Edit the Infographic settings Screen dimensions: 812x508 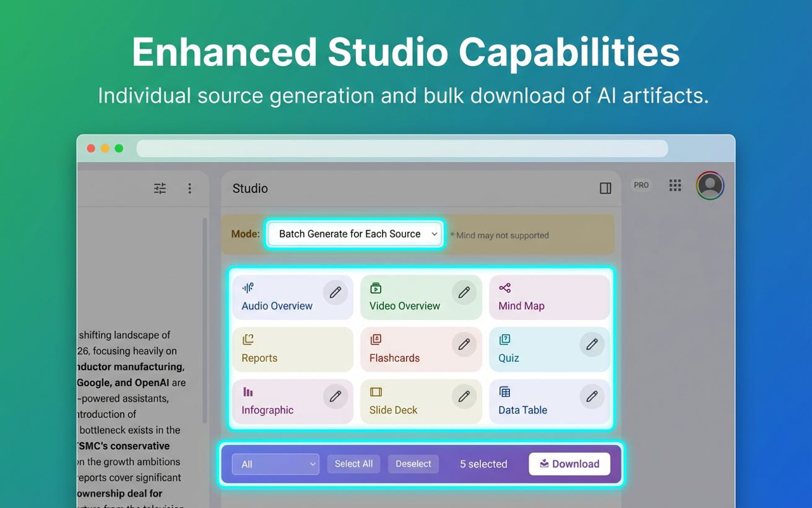coord(336,396)
